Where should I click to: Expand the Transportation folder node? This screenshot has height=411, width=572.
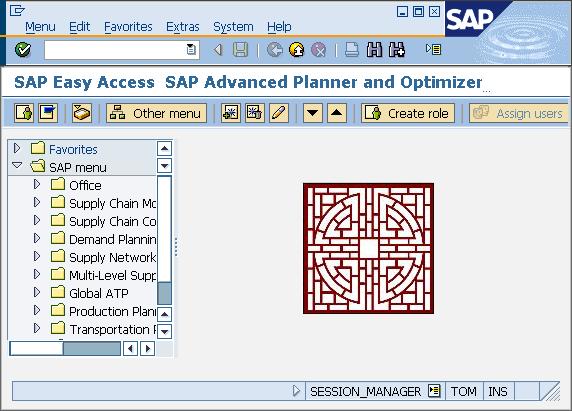37,328
